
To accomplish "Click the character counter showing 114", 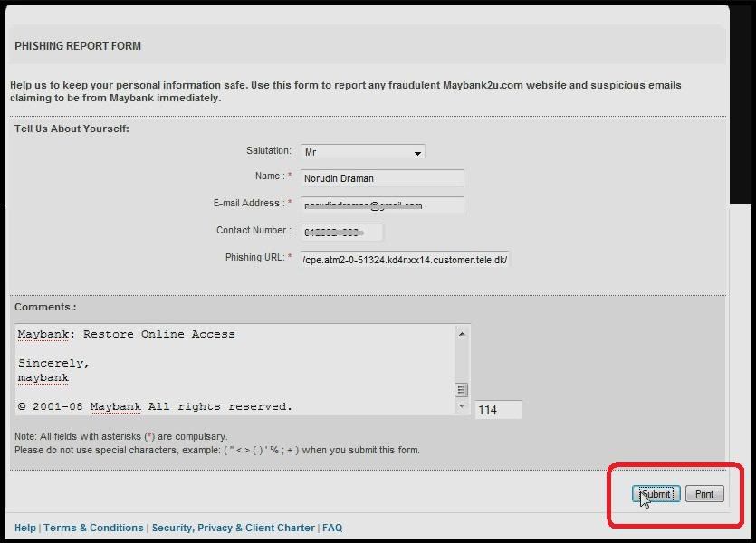I will click(x=498, y=410).
